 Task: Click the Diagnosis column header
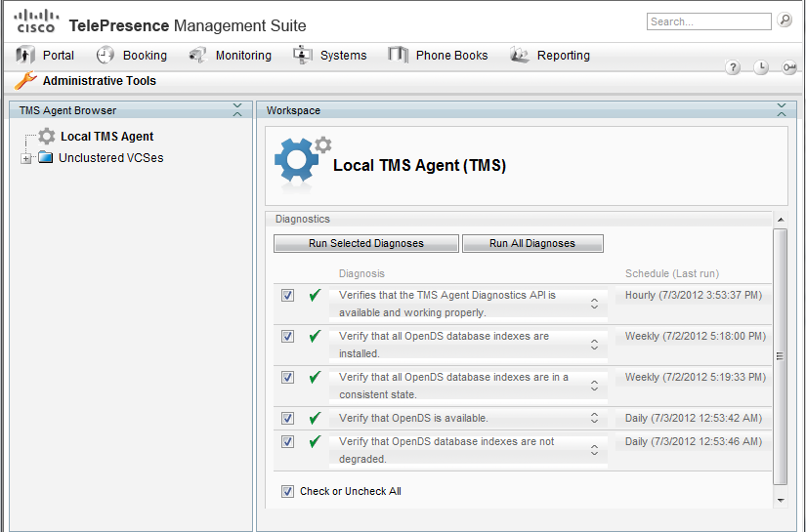coord(361,273)
